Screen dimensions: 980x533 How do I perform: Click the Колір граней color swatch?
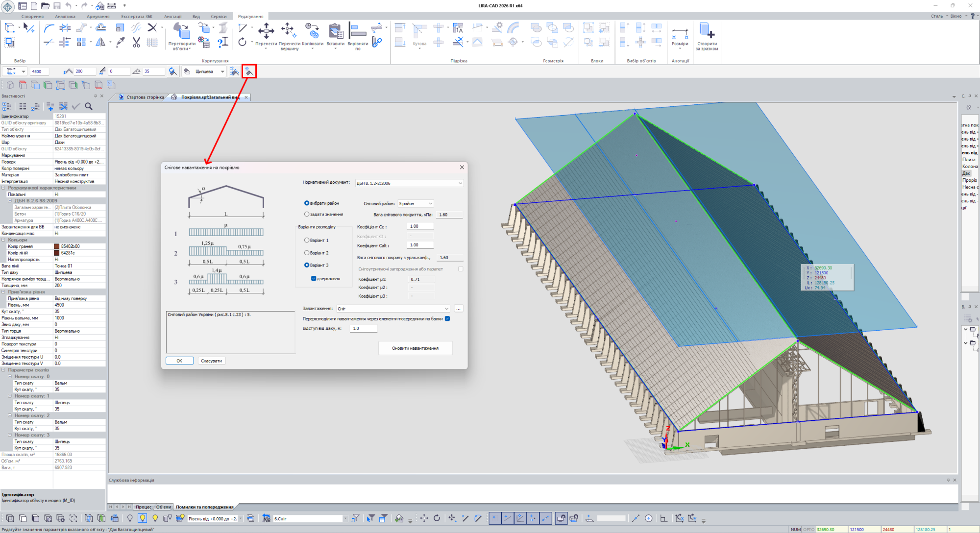pyautogui.click(x=57, y=246)
